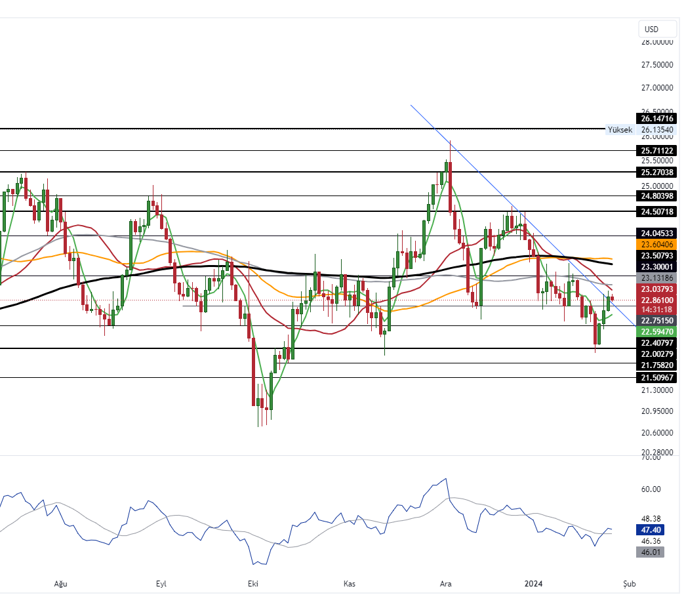Select the gray 23.13186 moving average label
The image size is (686, 616).
(x=656, y=278)
